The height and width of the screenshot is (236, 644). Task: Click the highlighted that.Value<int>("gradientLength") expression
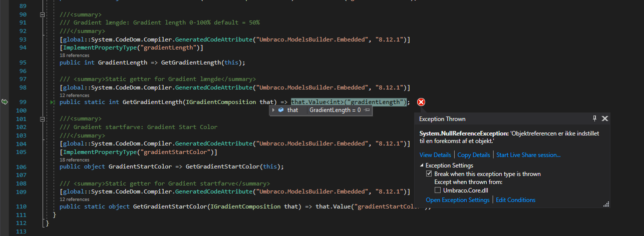348,102
